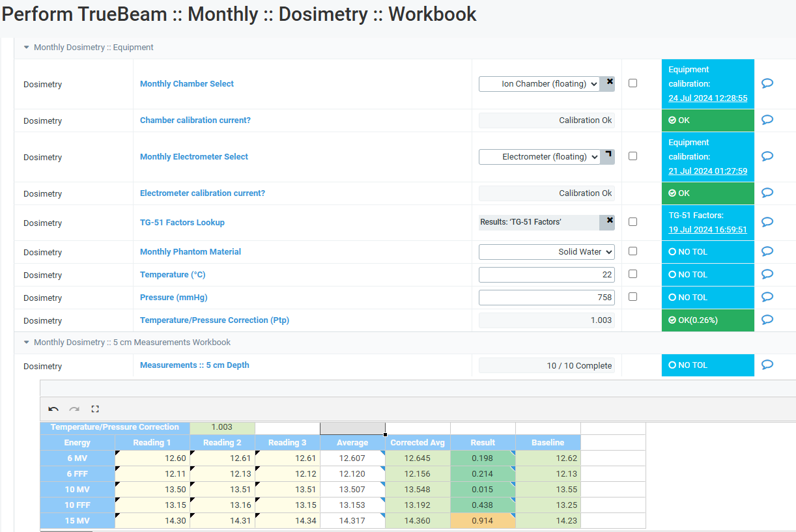Viewport: 796px width, 532px height.
Task: Open Measurements :: 5 cm Depth link
Action: (195, 365)
